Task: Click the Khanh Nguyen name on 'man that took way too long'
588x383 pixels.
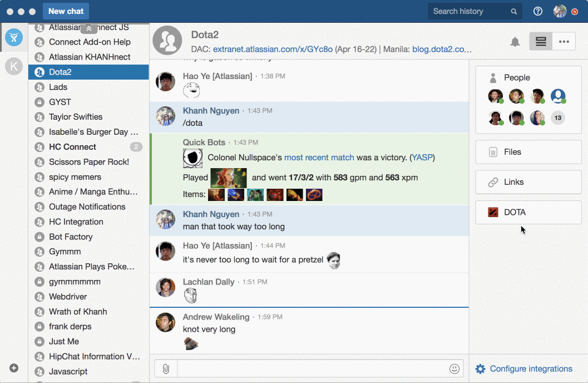Action: coord(211,214)
